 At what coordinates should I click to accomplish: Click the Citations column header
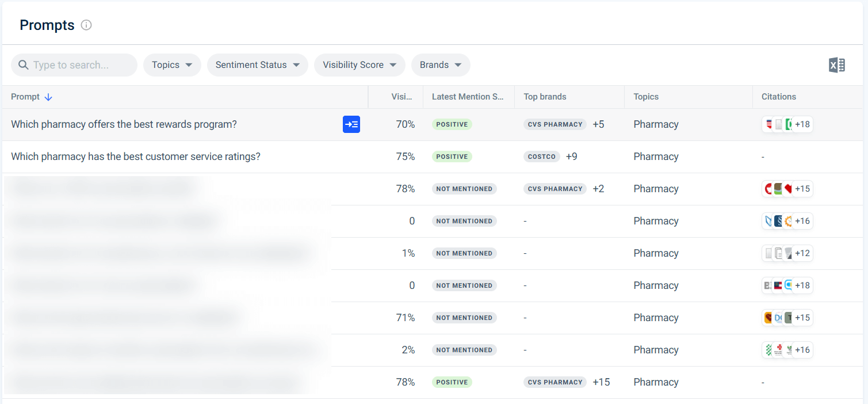pos(779,97)
